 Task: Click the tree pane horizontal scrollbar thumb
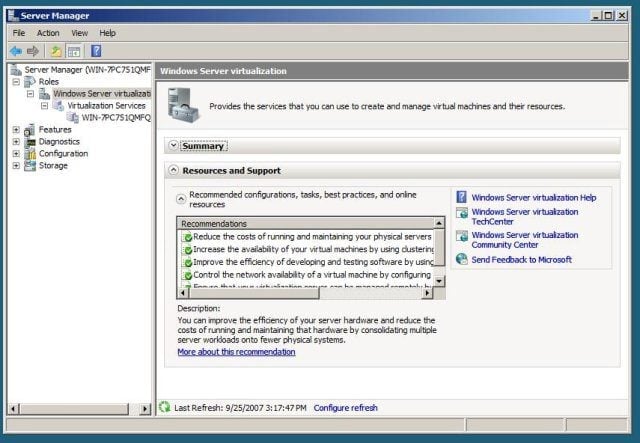75,409
